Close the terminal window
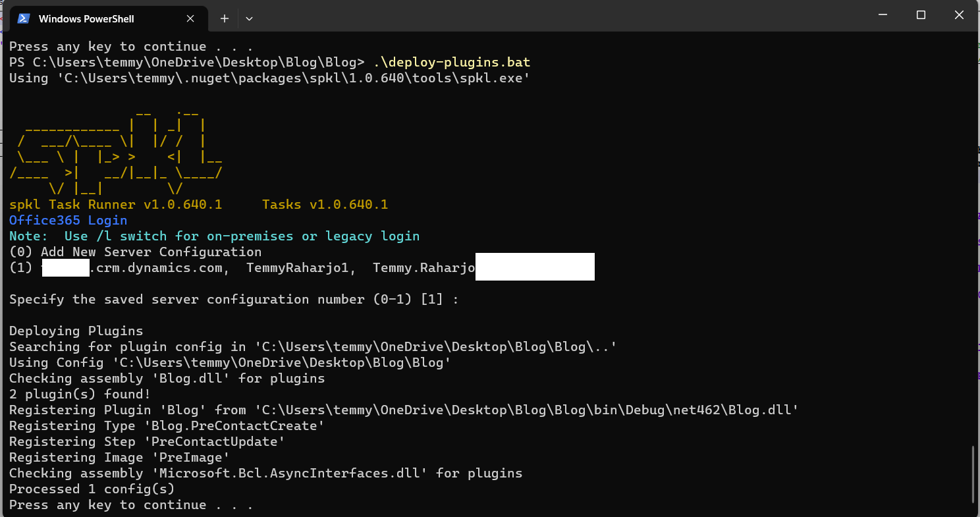Viewport: 980px width, 517px height. tap(958, 15)
